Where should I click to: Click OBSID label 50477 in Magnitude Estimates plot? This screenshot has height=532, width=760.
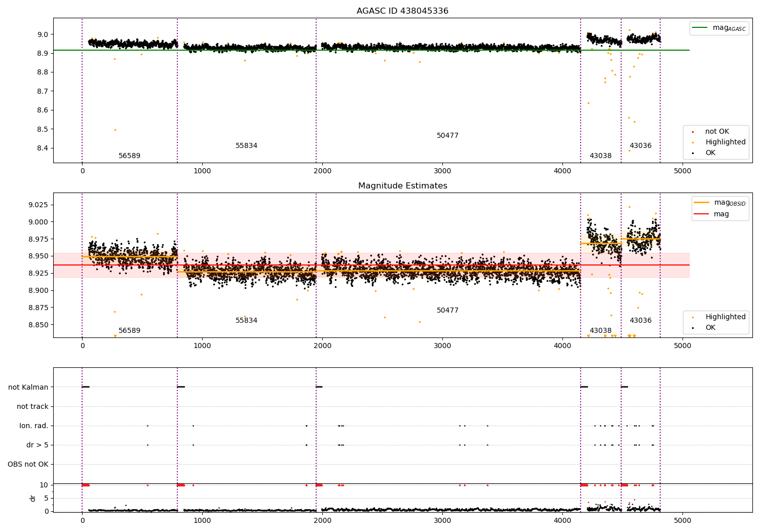(x=447, y=311)
